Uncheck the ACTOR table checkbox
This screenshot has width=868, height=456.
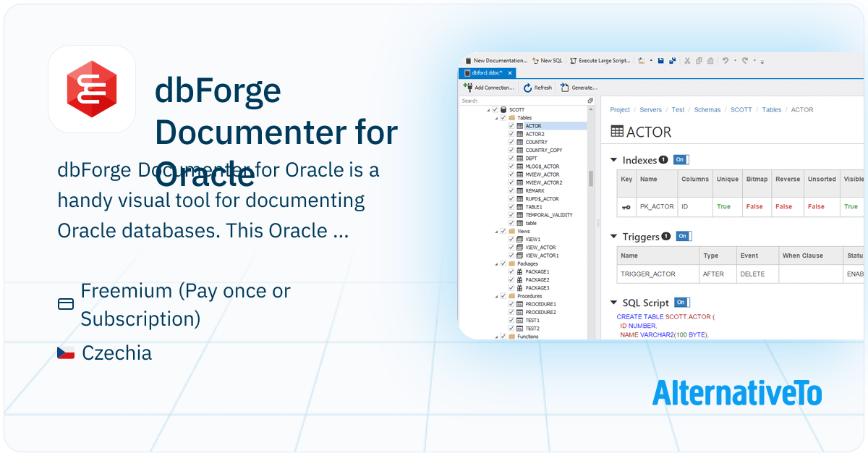[x=511, y=126]
